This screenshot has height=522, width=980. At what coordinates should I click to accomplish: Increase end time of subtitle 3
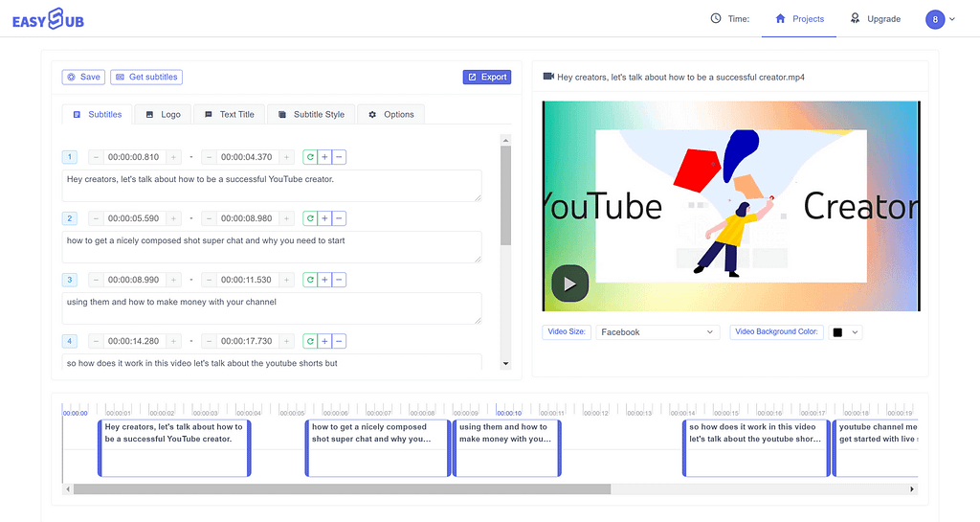287,280
